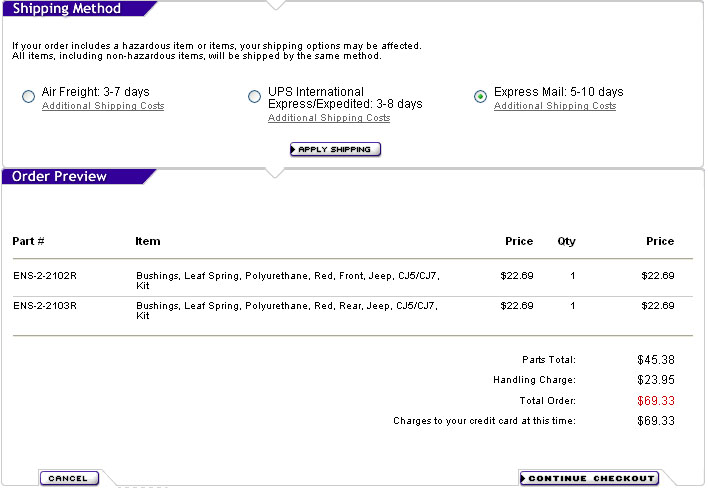Screen dimensions: 708x490
Task: Click the Cancel button
Action: coord(69,478)
